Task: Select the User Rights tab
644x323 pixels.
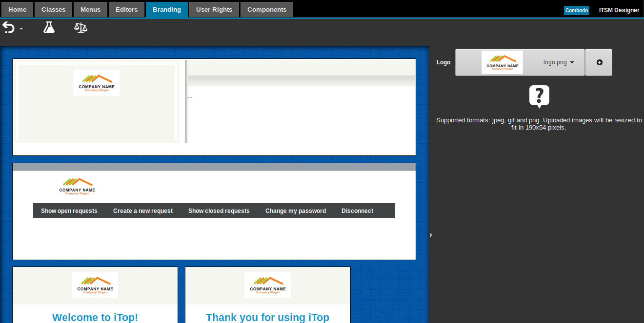Action: coord(214,10)
